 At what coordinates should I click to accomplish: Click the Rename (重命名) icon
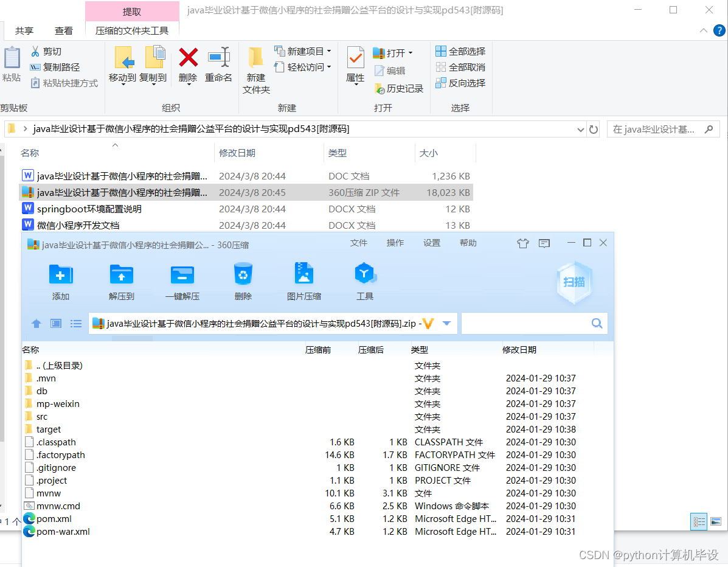pos(219,58)
